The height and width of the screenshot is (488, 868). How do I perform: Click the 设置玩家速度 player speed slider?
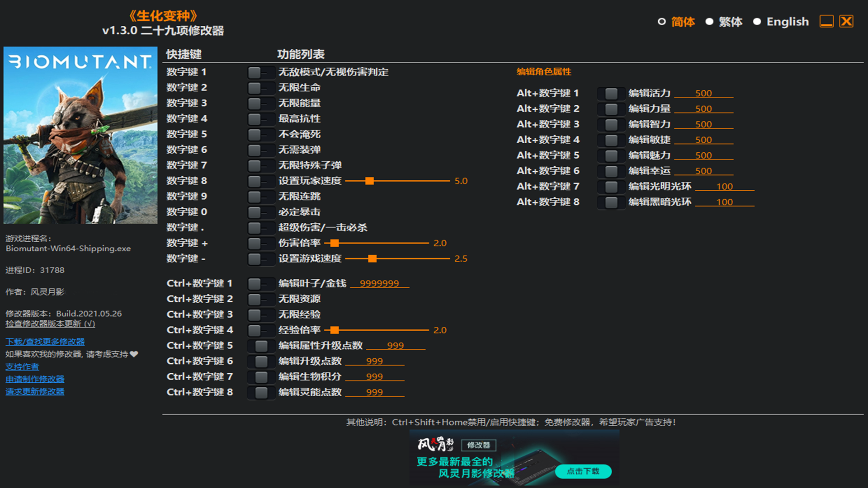[x=369, y=181]
